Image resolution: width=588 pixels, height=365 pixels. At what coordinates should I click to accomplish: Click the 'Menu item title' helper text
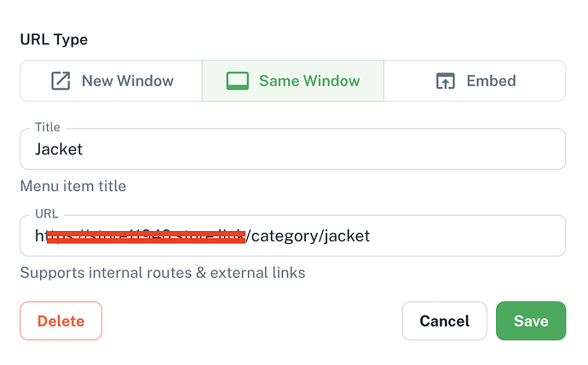click(x=73, y=186)
